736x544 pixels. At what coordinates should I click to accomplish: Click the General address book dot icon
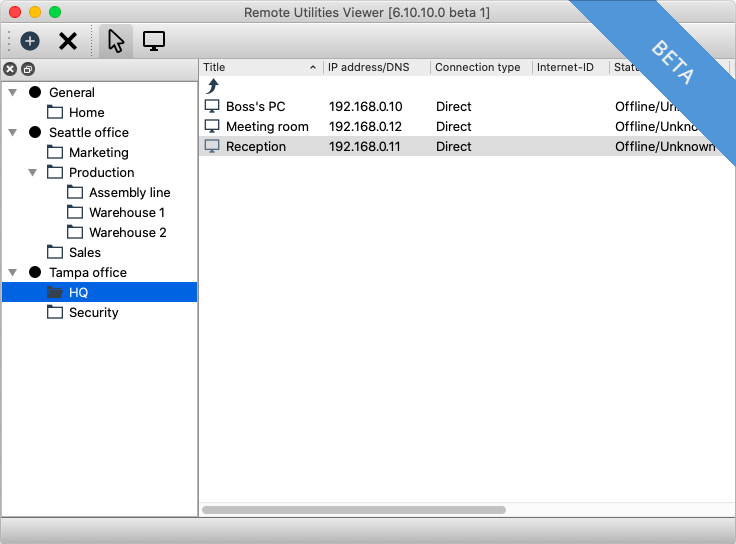35,92
